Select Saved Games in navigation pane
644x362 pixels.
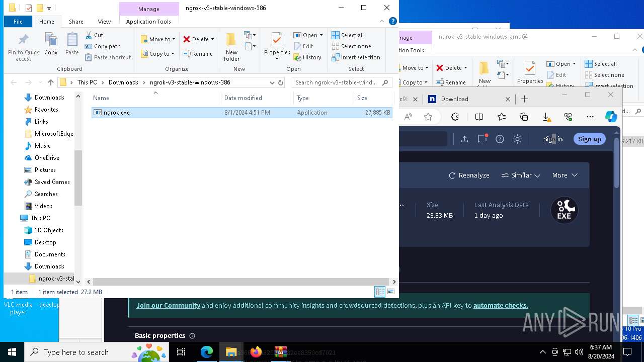[52, 182]
